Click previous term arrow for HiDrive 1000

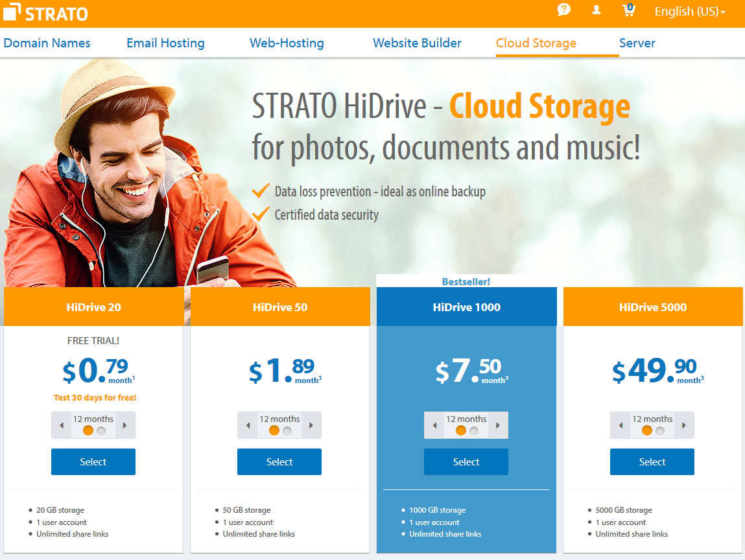(434, 425)
